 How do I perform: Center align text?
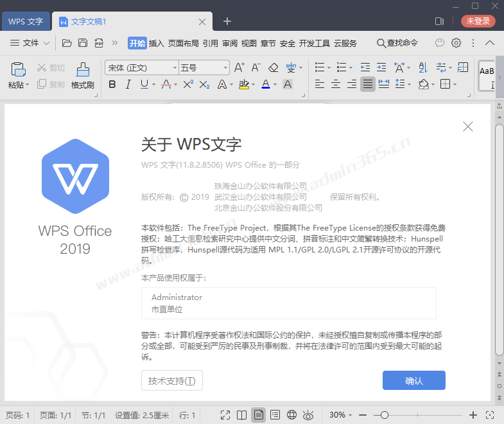pyautogui.click(x=336, y=84)
